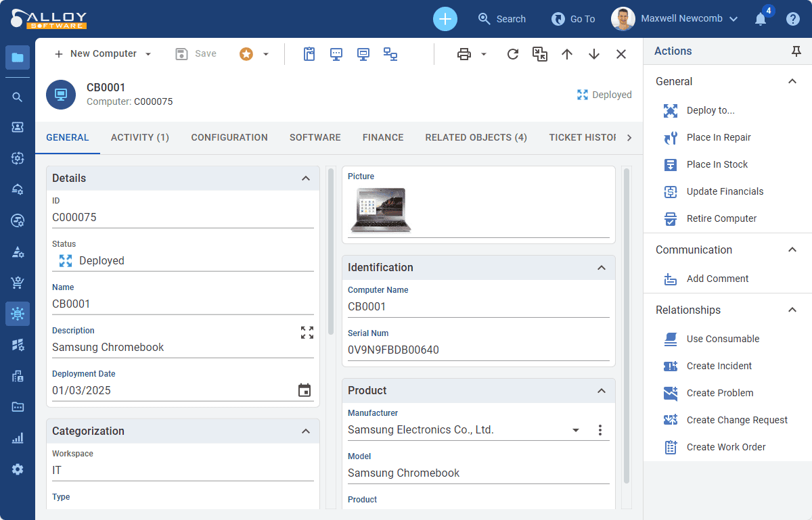The width and height of the screenshot is (812, 520).
Task: Open the Software tab
Action: pyautogui.click(x=315, y=137)
